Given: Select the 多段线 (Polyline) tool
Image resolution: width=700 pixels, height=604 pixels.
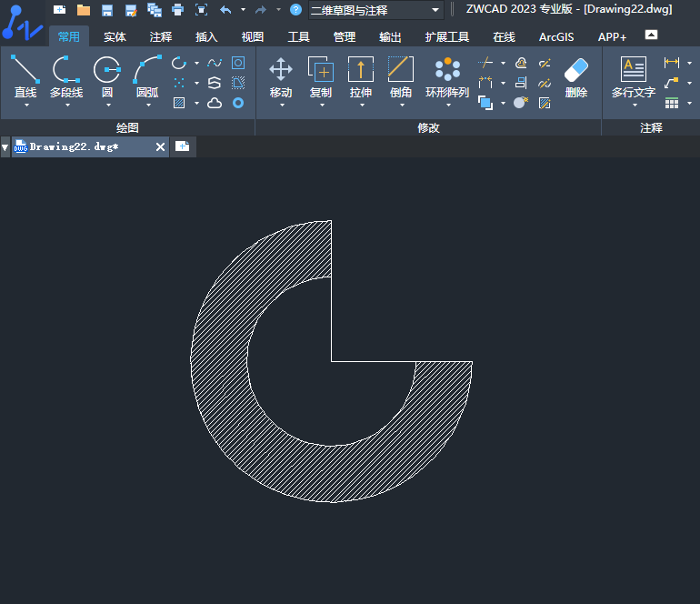Looking at the screenshot, I should coord(66,75).
